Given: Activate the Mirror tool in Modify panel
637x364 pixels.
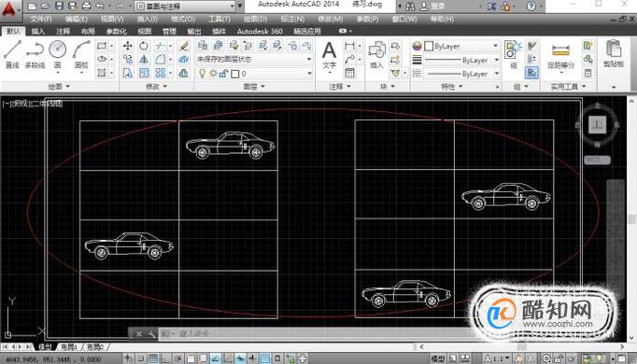Looking at the screenshot, I should pos(144,60).
